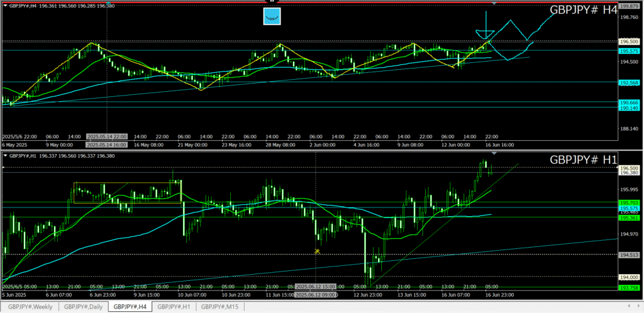Click the 2025.06.12 15:00 time label on H1
The height and width of the screenshot is (313, 644).
pos(316,287)
